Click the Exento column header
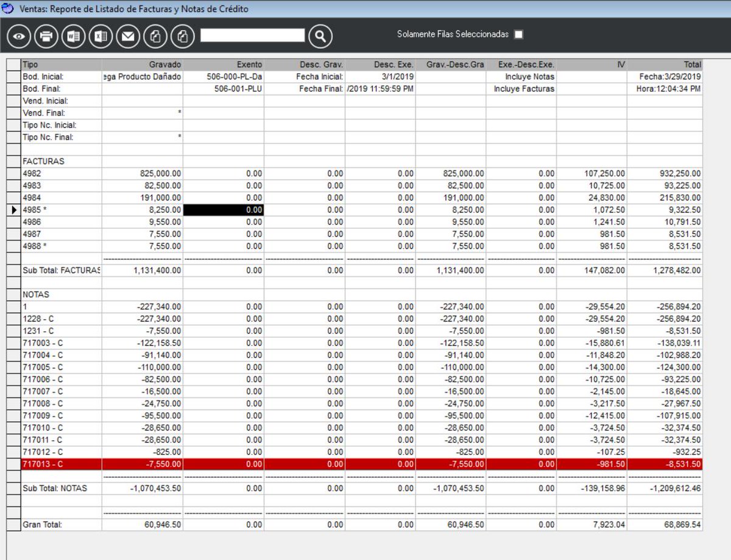The height and width of the screenshot is (560, 731). tap(224, 65)
